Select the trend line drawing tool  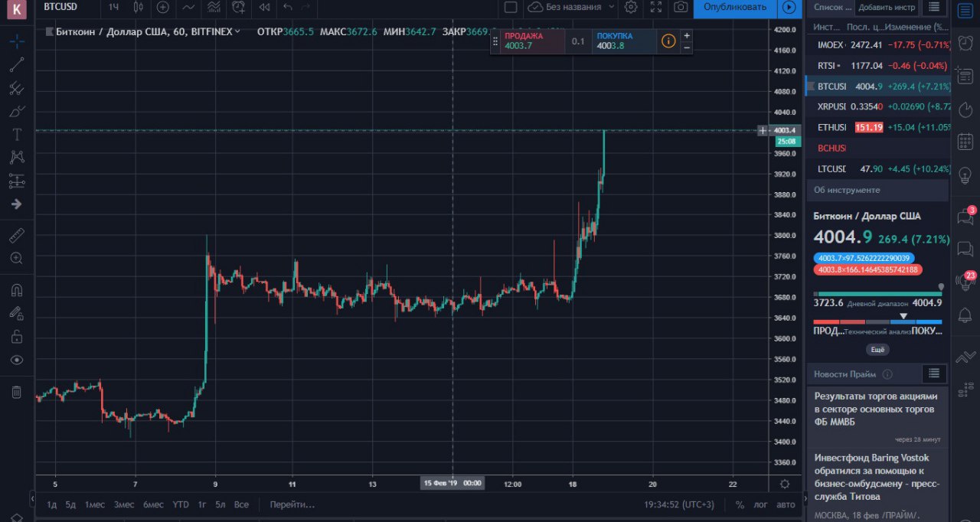pos(17,64)
